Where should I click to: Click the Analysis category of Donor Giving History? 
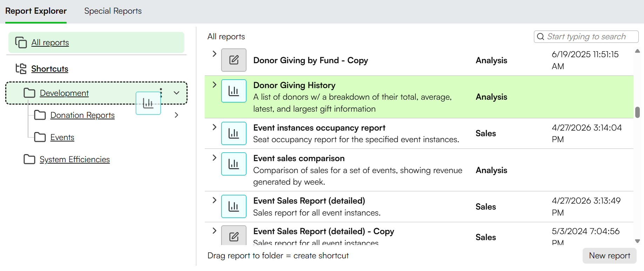(x=492, y=97)
